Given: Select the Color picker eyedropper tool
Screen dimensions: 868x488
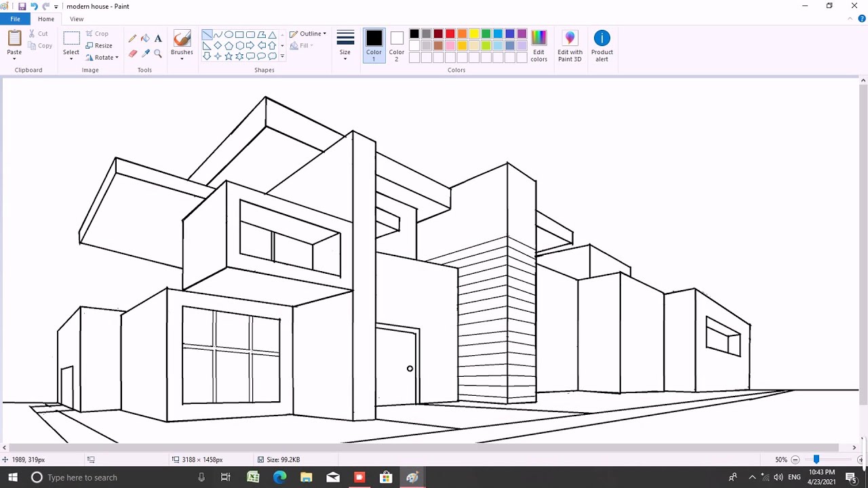Looking at the screenshot, I should point(145,54).
